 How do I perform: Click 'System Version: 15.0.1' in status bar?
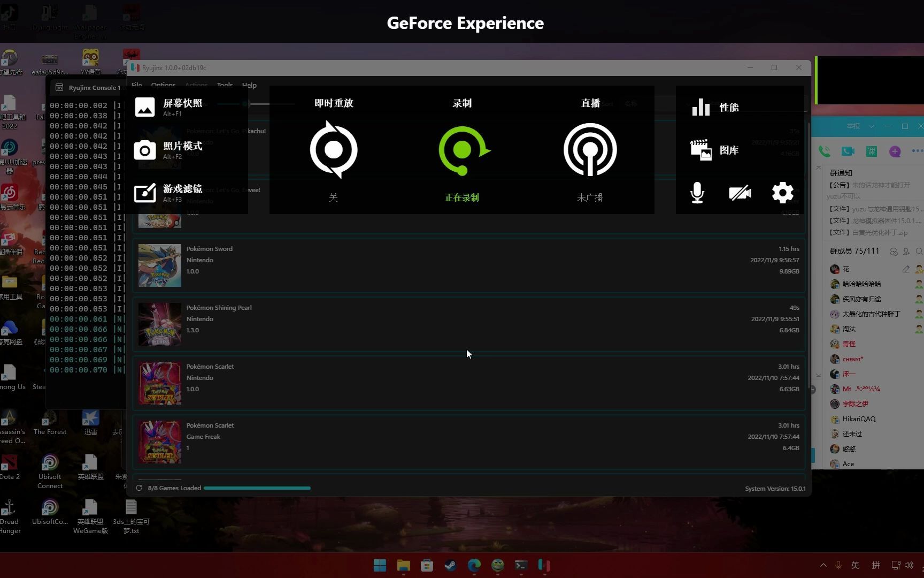[x=775, y=489]
